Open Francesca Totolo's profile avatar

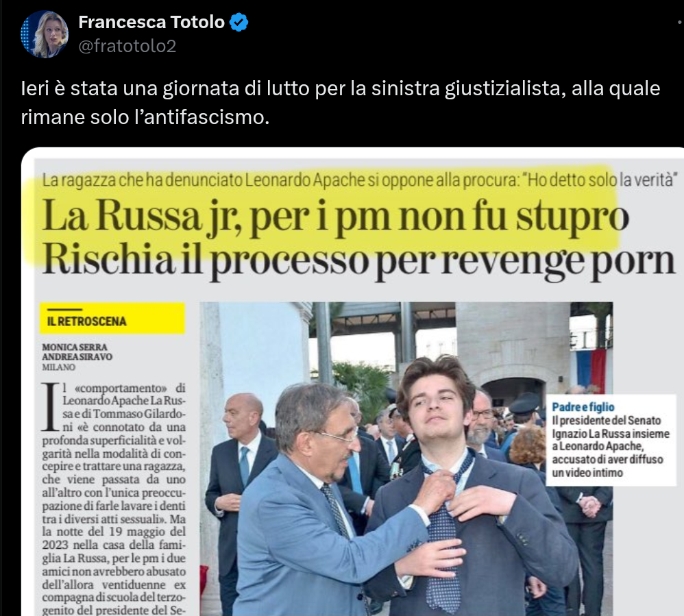(x=45, y=34)
